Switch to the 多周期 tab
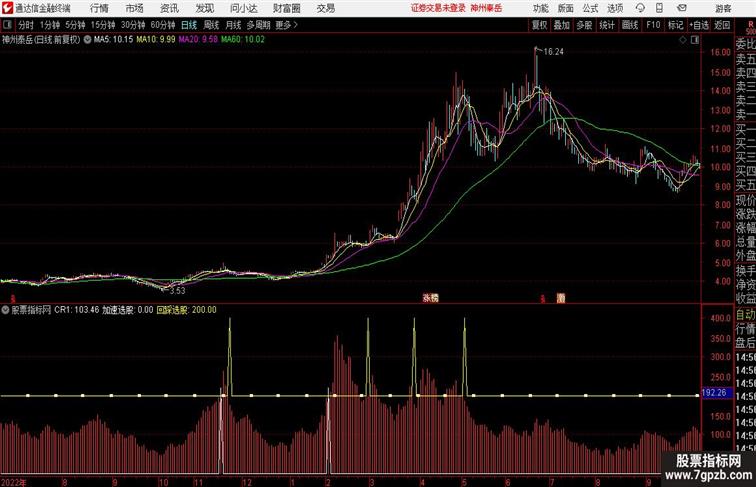756x487 pixels. 258,25
